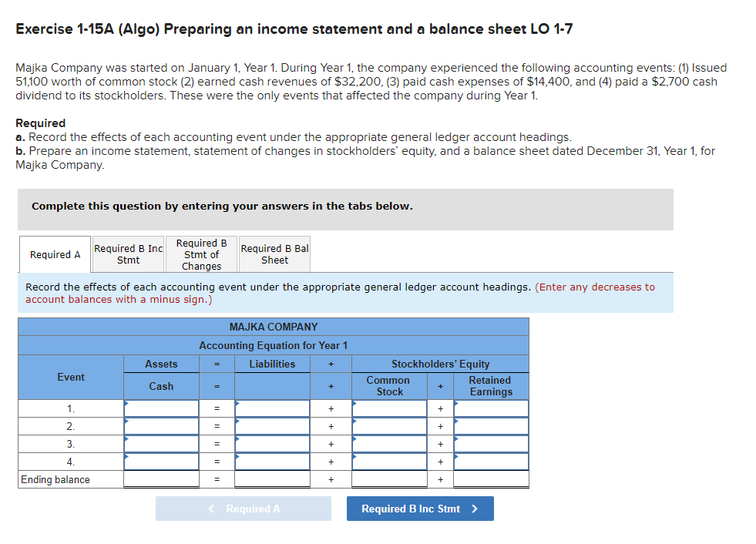The height and width of the screenshot is (544, 756).
Task: Click the Ending balance Common Stock cell
Action: point(388,479)
